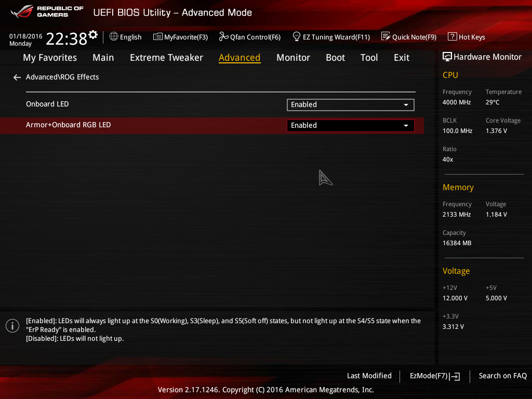Click the +3.3V value 3.312 V
532x399 pixels.
tap(453, 327)
